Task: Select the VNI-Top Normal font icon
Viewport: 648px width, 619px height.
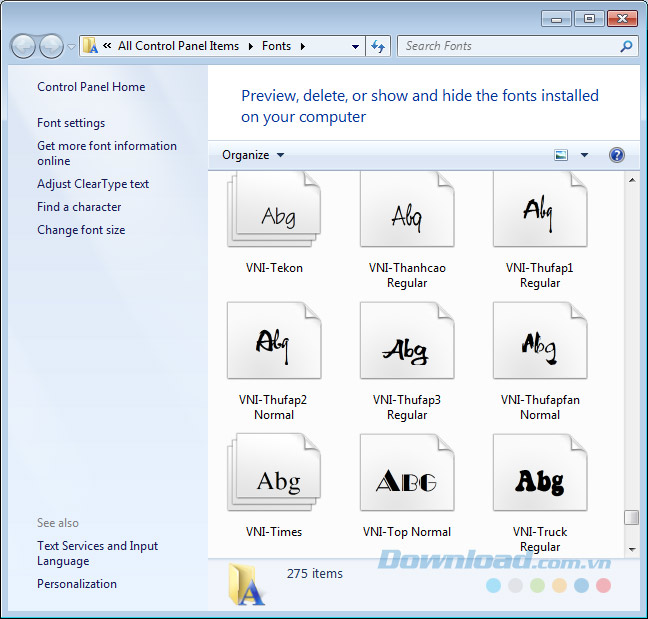Action: 407,472
